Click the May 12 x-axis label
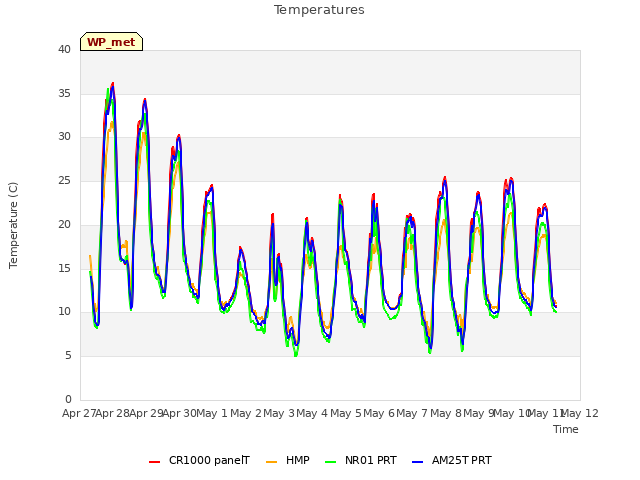Image resolution: width=640 pixels, height=480 pixels. pos(580,413)
